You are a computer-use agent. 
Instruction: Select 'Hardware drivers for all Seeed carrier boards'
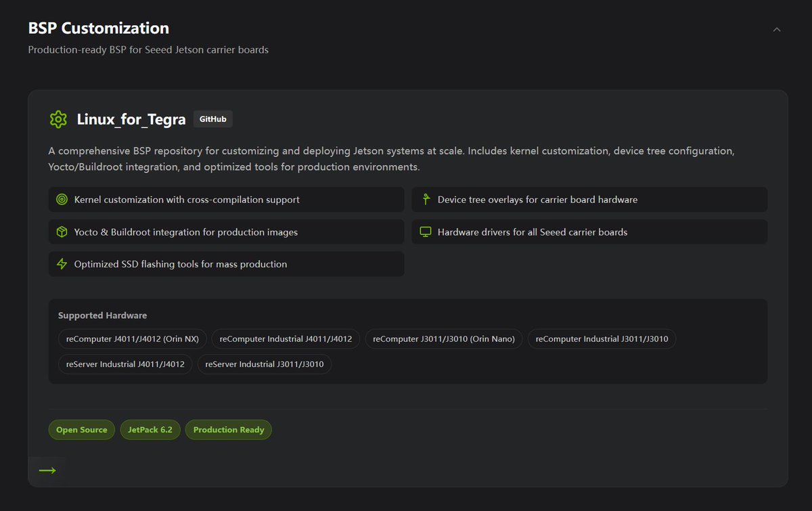(589, 232)
